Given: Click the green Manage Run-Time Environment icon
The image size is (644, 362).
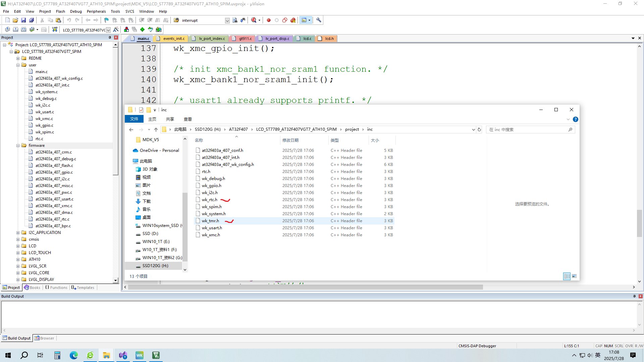Looking at the screenshot, I should click(143, 29).
